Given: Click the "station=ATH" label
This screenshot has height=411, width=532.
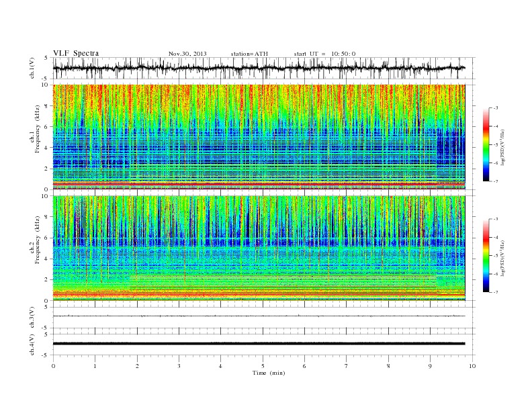Looking at the screenshot, I should (249, 54).
